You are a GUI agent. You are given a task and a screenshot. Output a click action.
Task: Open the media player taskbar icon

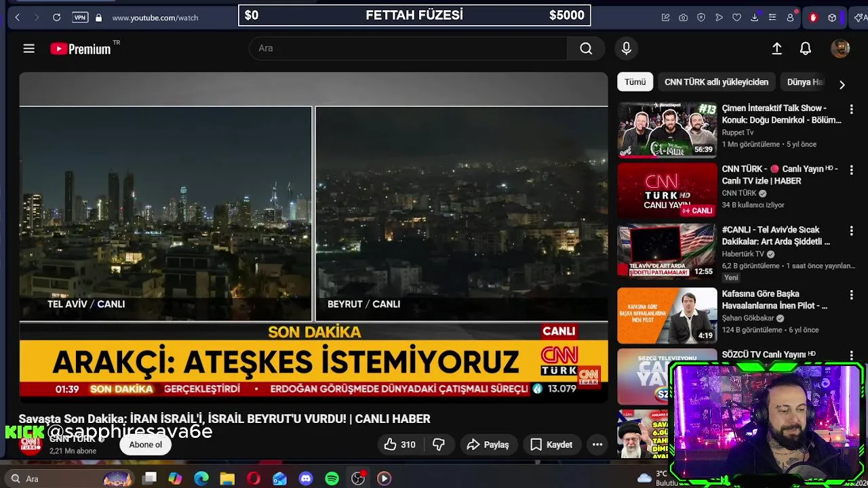coord(384,479)
